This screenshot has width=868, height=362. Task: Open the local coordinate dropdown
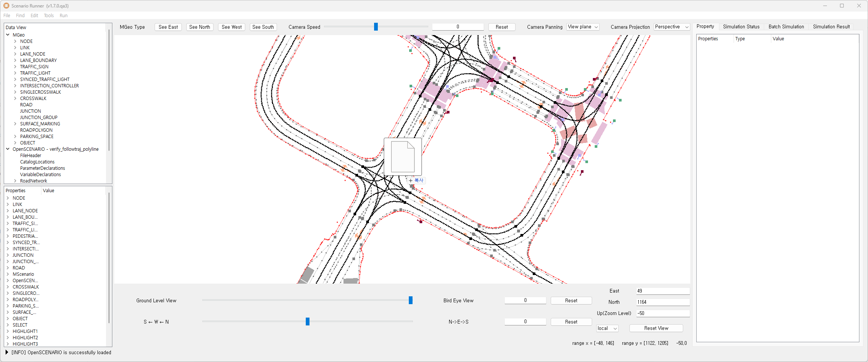tap(607, 328)
